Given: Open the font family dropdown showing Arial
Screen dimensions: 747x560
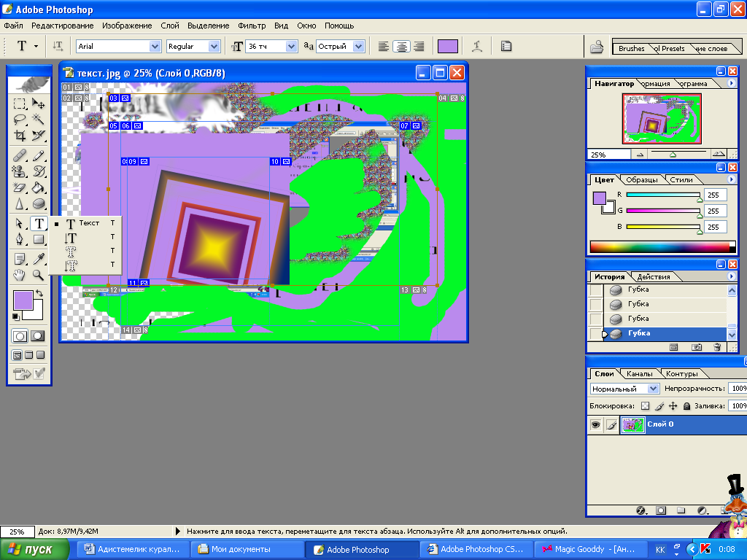Looking at the screenshot, I should 155,46.
